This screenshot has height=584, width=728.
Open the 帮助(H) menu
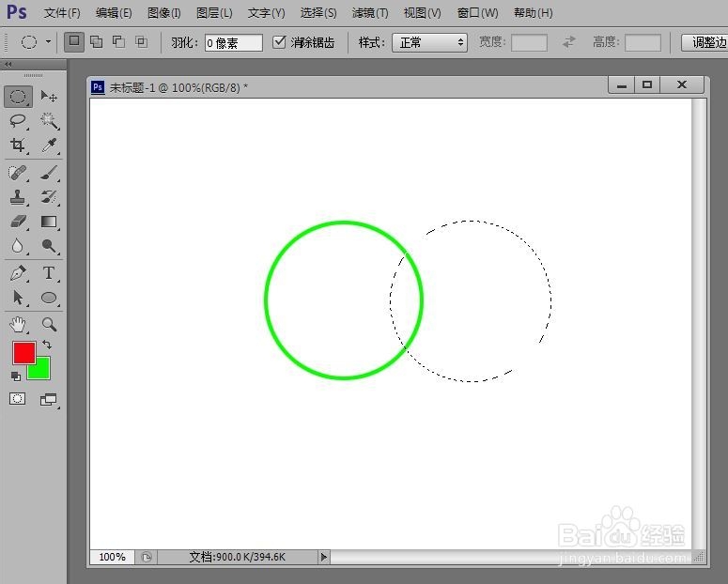click(x=533, y=13)
